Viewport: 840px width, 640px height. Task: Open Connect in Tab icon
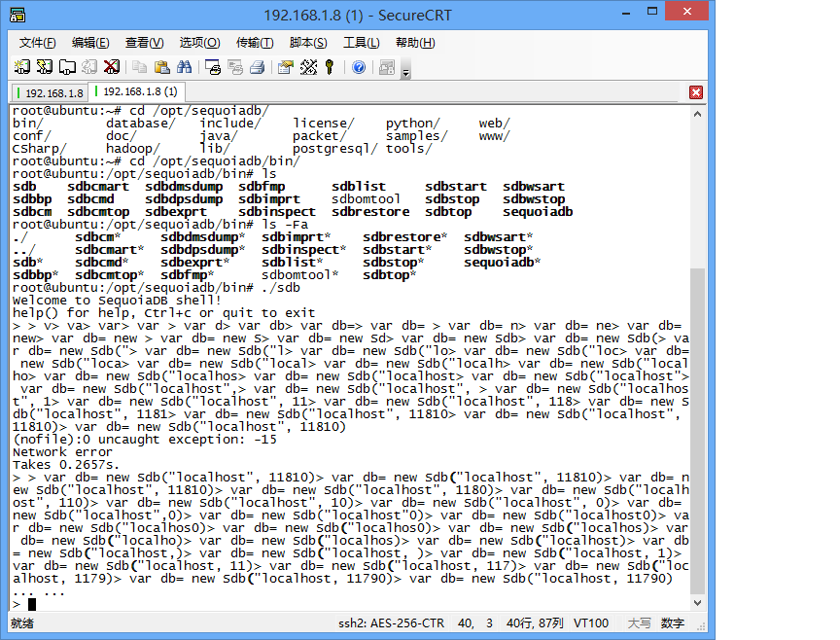(x=67, y=67)
